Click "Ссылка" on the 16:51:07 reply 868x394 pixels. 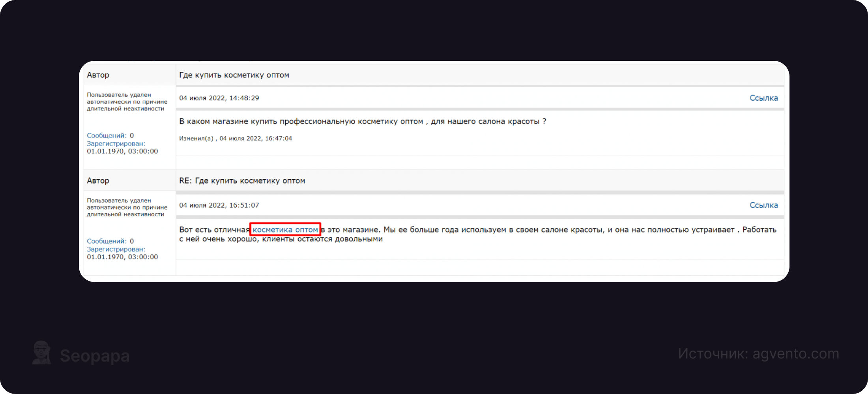pos(763,205)
